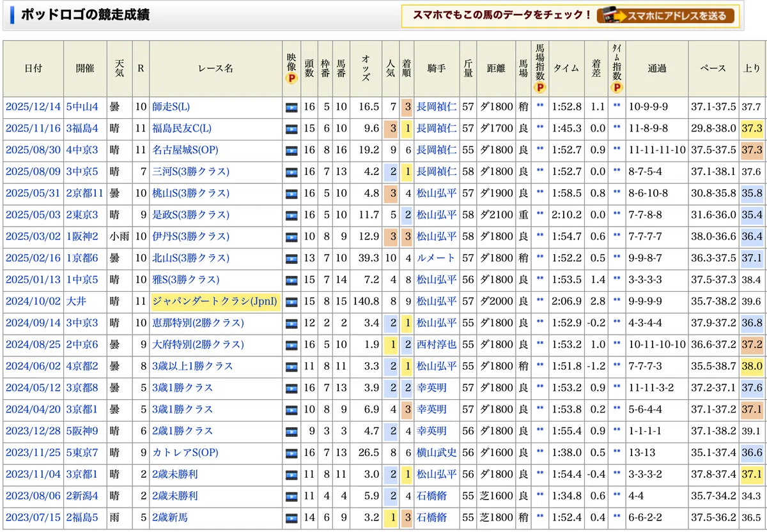
Task: Play video for カトレアS(OP) race
Action: coord(291,453)
